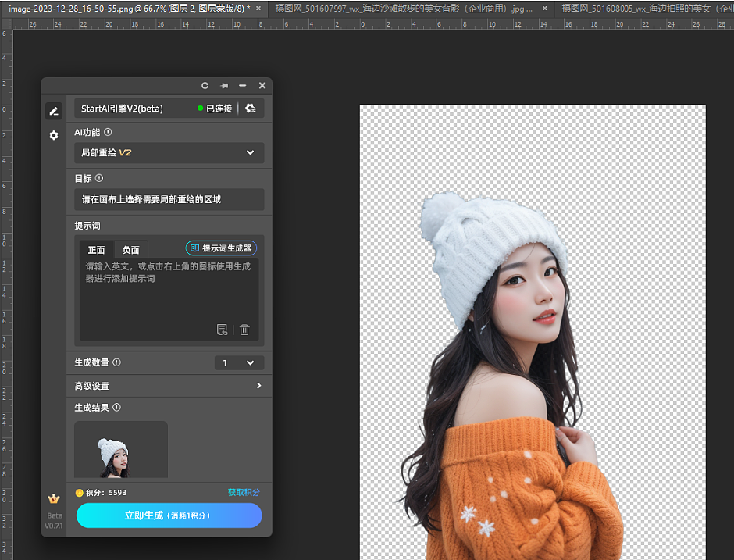Open the 生成数量 quantity dropdown

(239, 362)
